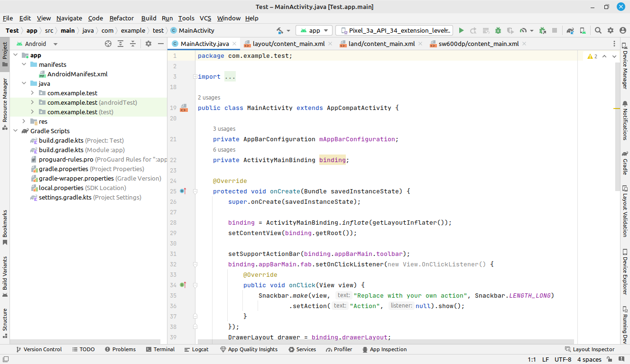The width and height of the screenshot is (630, 364).
Task: Open AndroidManifest.xml in the project tree
Action: [x=77, y=74]
